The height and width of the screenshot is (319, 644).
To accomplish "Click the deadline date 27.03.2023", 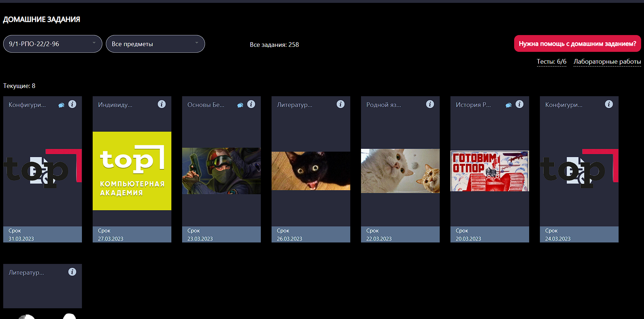I will click(x=111, y=239).
